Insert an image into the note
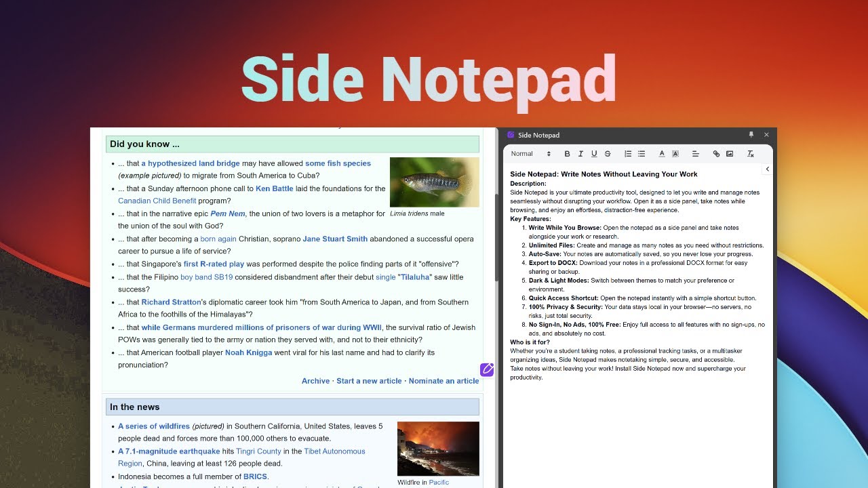Viewport: 868px width, 488px height. click(x=730, y=154)
